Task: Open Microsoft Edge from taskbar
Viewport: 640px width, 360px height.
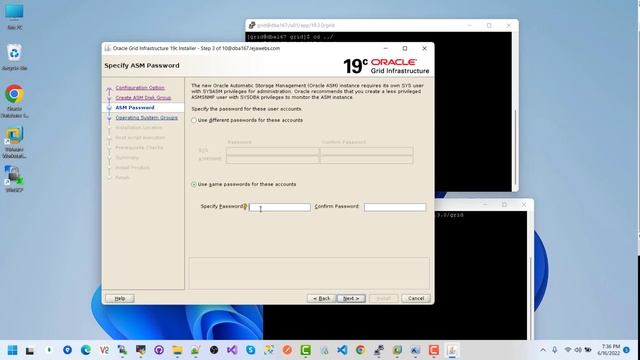Action: point(86,350)
